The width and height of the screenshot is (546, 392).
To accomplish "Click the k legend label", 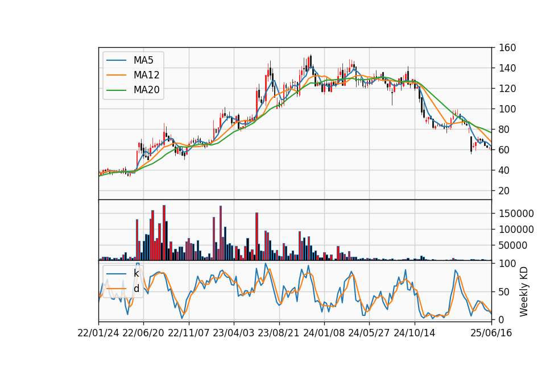I will click(x=136, y=273).
